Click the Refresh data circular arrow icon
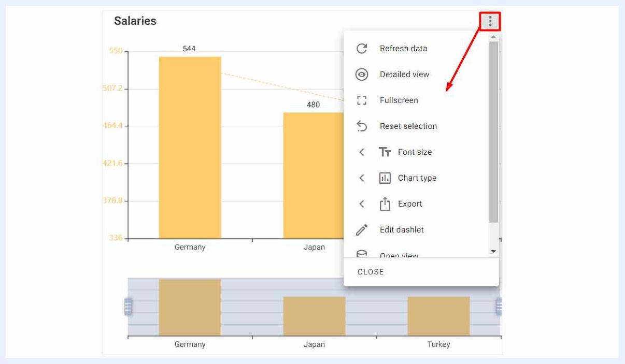 click(x=362, y=49)
